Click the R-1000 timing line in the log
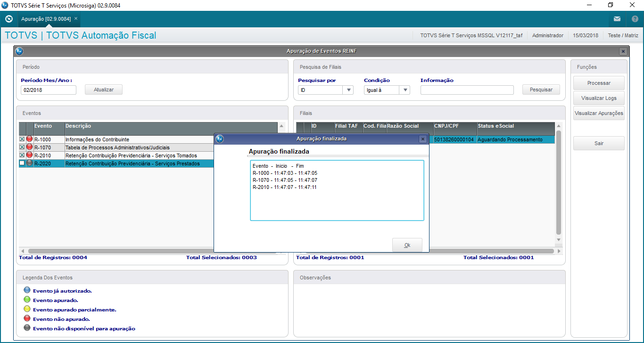Screen dimensions: 644x343 pyautogui.click(x=285, y=173)
